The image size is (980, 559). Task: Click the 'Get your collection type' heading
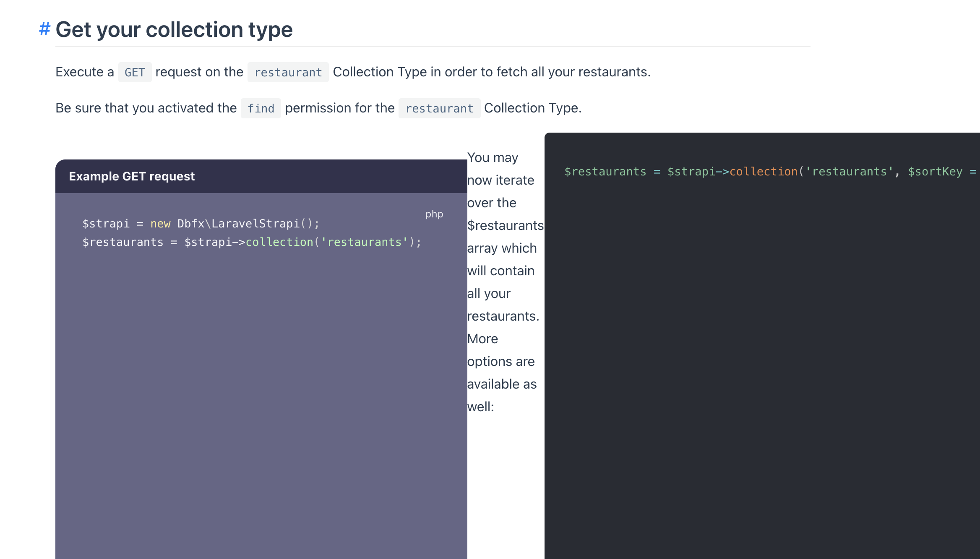[174, 29]
